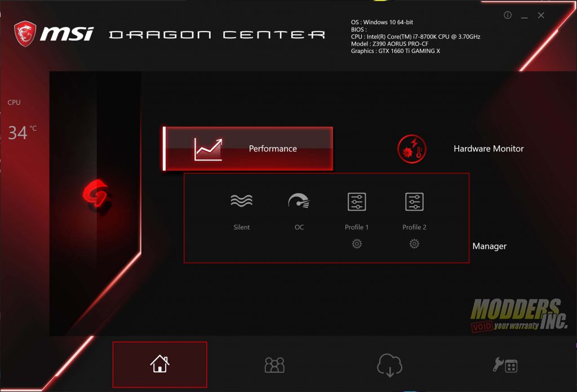Open the wrench tools tab
The height and width of the screenshot is (392, 577).
pos(505,365)
